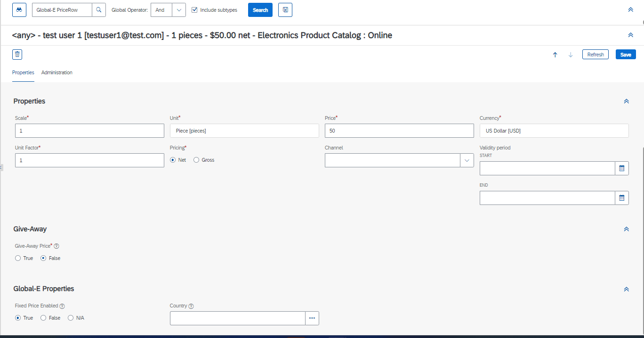Open calendar picker for validity START
This screenshot has width=644, height=338.
coord(622,168)
